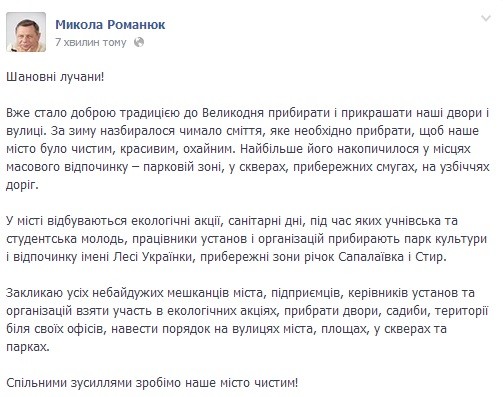Open the post options chevron menu
The height and width of the screenshot is (397, 503).
click(x=486, y=18)
